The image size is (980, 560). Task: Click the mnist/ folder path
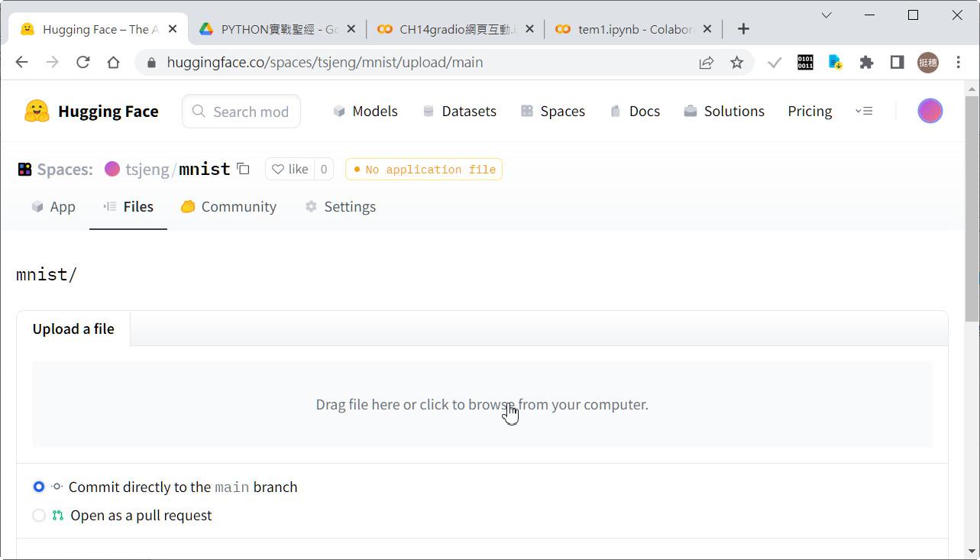pyautogui.click(x=47, y=274)
